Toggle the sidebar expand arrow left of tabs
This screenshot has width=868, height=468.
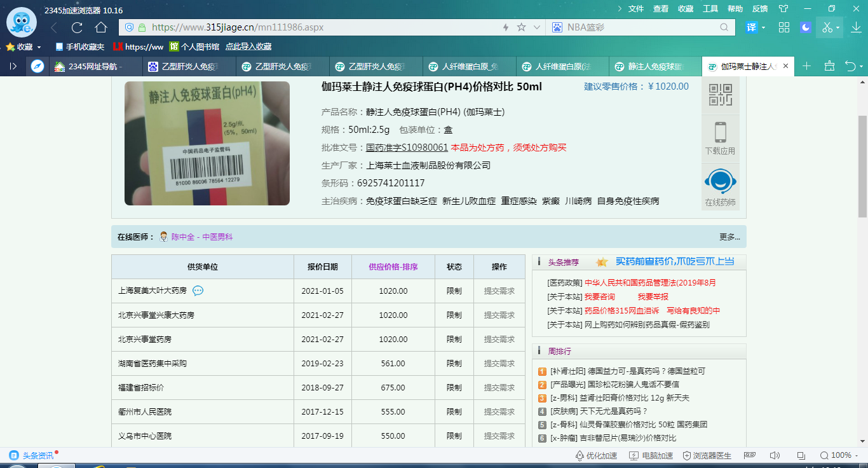(x=13, y=66)
